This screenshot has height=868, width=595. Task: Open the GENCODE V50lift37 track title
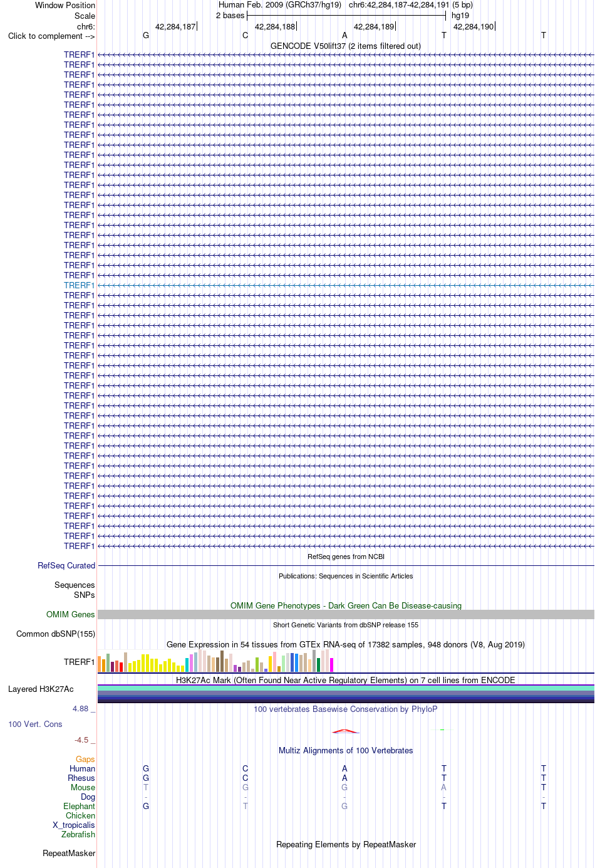(346, 46)
